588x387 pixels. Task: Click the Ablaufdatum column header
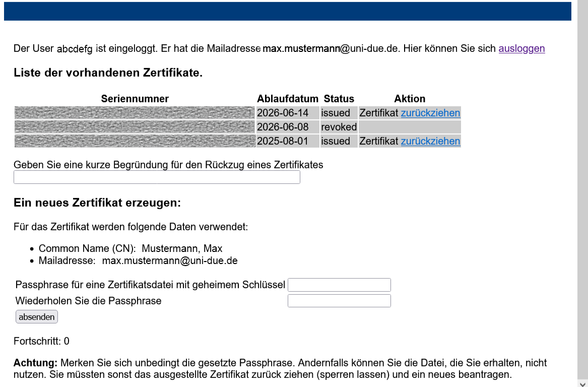point(288,99)
